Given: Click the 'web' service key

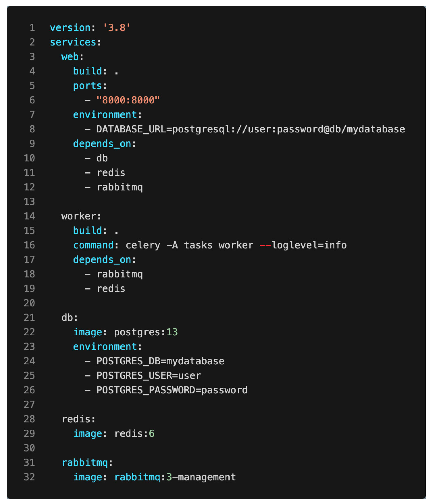Looking at the screenshot, I should pos(70,57).
